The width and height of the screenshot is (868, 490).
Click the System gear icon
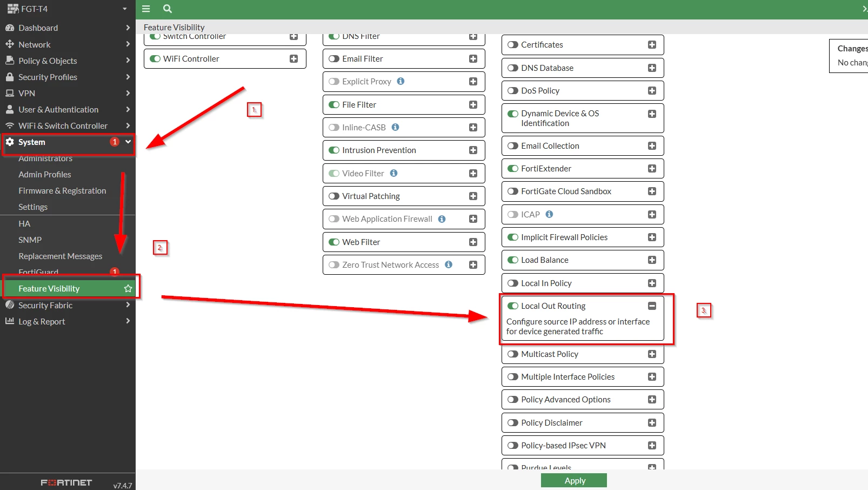coord(10,142)
